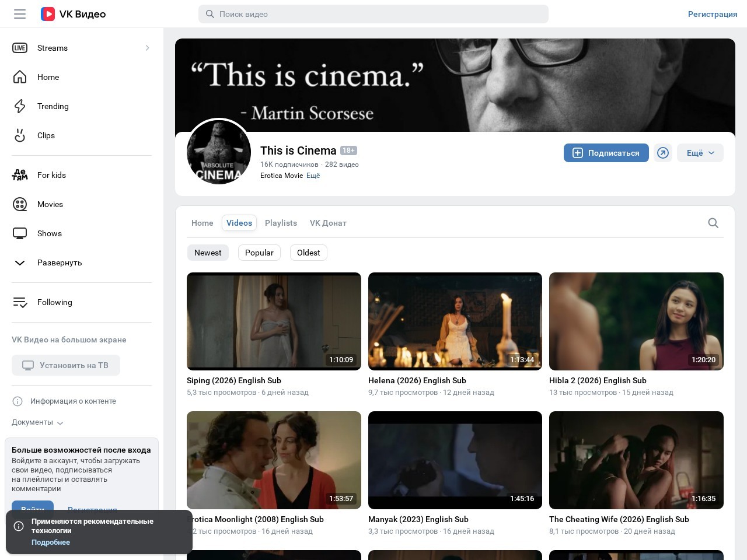Expand the Документы dropdown
The width and height of the screenshot is (747, 560).
coord(37,422)
